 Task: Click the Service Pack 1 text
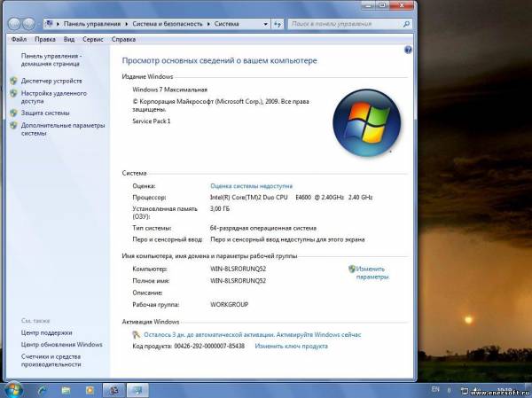coord(152,121)
